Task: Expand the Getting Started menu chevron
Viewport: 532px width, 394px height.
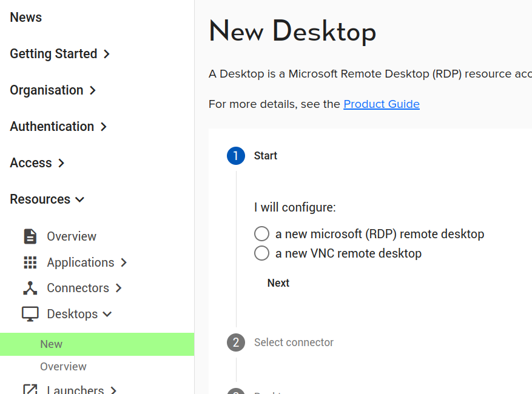Action: click(107, 54)
